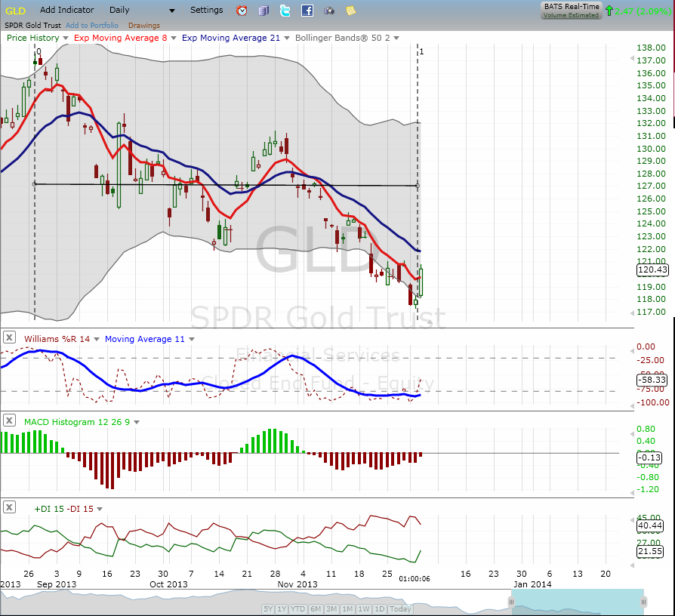Expand +DI 15 -DI 15 dropdown arrow
The height and width of the screenshot is (616, 675).
tap(100, 509)
